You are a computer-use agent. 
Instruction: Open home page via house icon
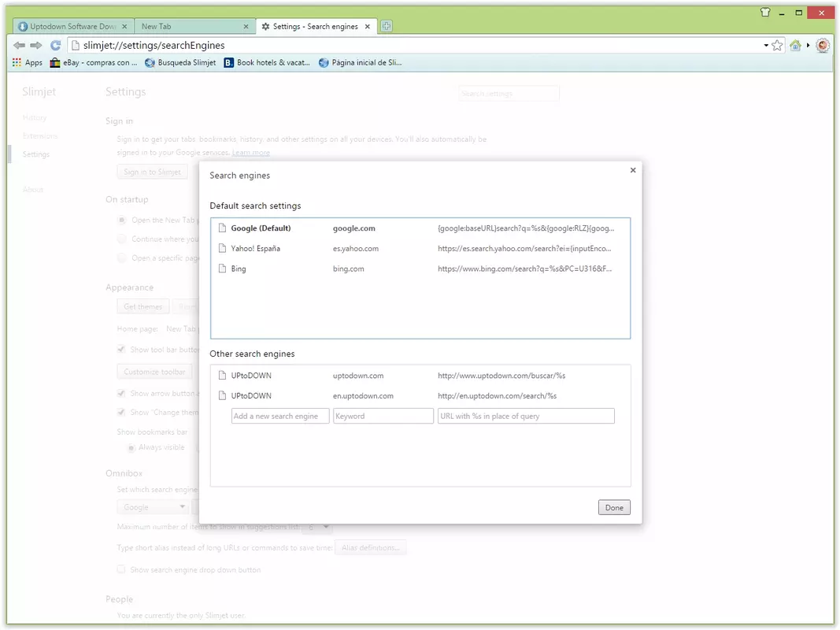coord(796,46)
